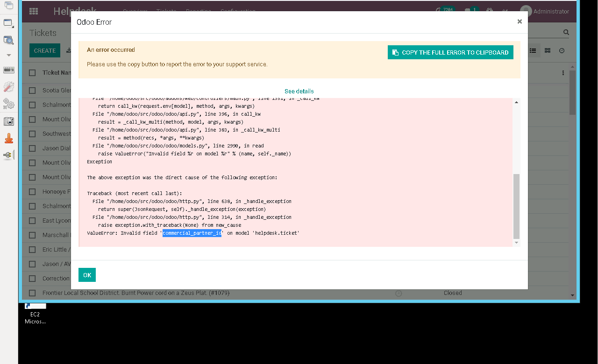Click the CREATE ticket button
The height and width of the screenshot is (364, 598).
click(x=45, y=50)
